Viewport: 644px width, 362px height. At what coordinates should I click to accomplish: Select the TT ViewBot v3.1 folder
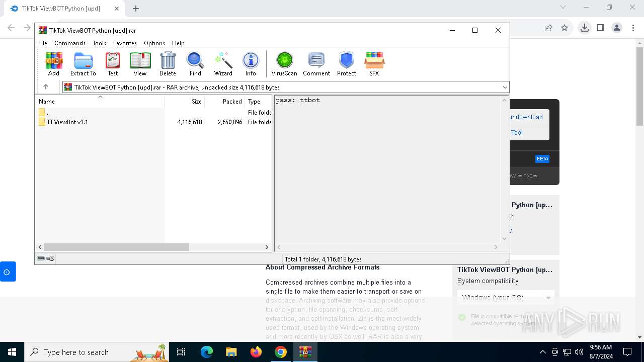point(67,122)
